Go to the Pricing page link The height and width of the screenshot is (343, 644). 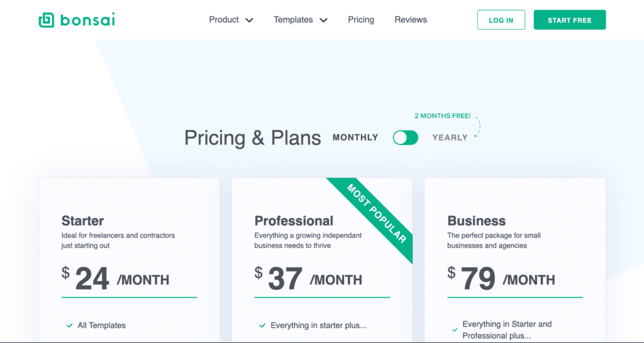coord(361,20)
